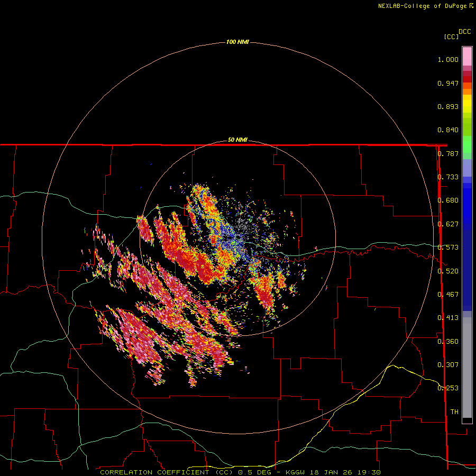Click the KGGW station identifier in the caption
The width and height of the screenshot is (476, 476).
295,472
